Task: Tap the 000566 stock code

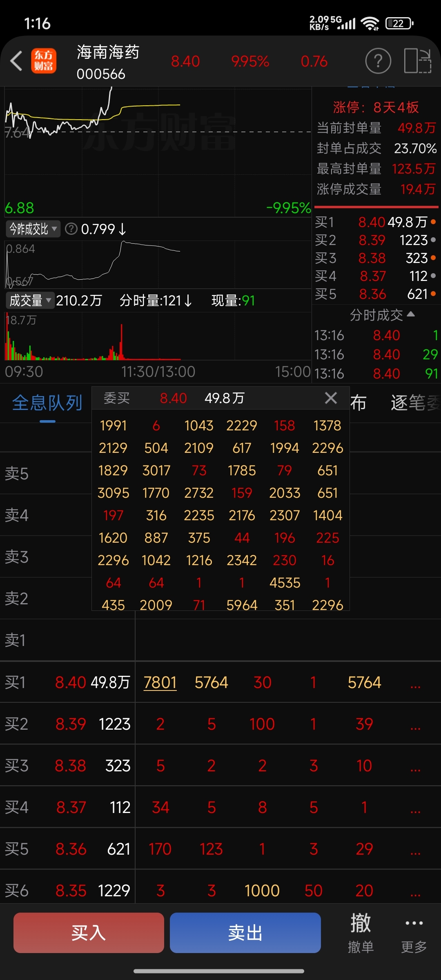Action: [x=101, y=74]
